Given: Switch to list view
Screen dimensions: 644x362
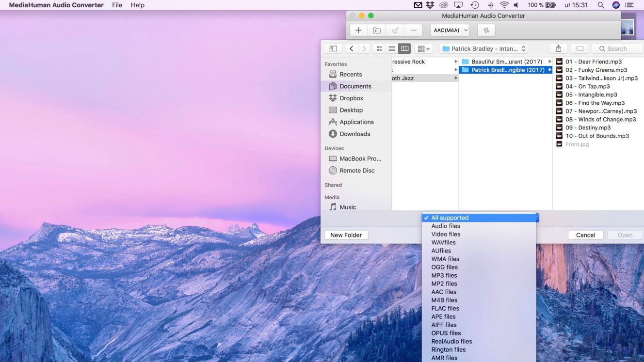Looking at the screenshot, I should (x=392, y=48).
